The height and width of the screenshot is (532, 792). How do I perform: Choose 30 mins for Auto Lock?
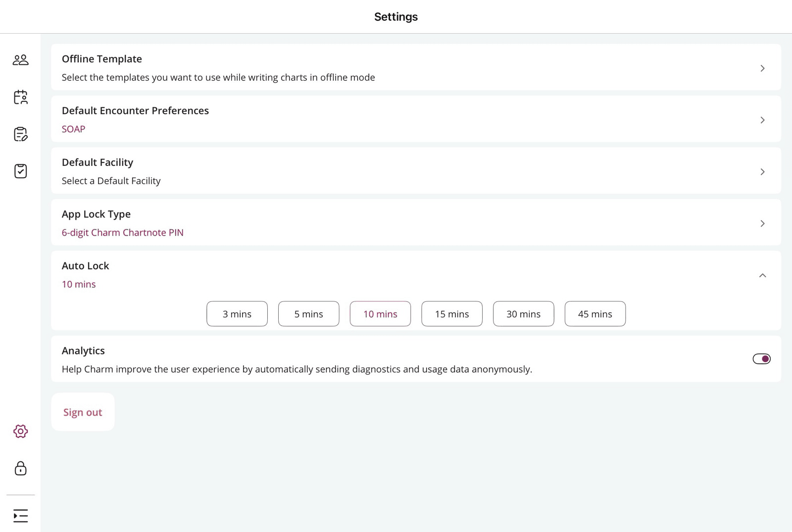point(523,314)
